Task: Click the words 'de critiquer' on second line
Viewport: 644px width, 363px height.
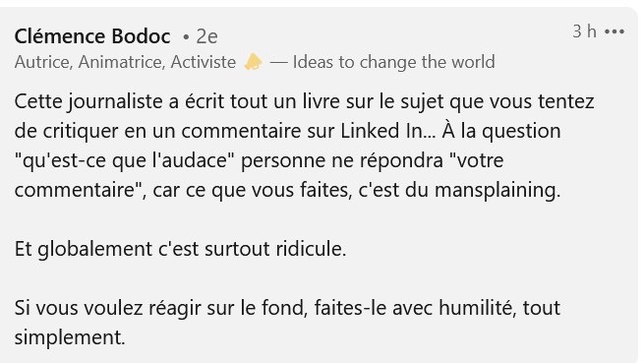Action: coord(66,132)
